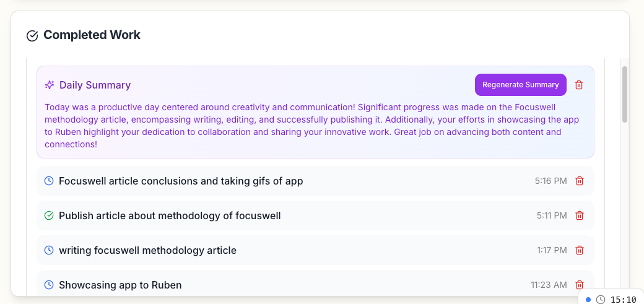Delete the Publish article entry
644x304 pixels.
[580, 215]
